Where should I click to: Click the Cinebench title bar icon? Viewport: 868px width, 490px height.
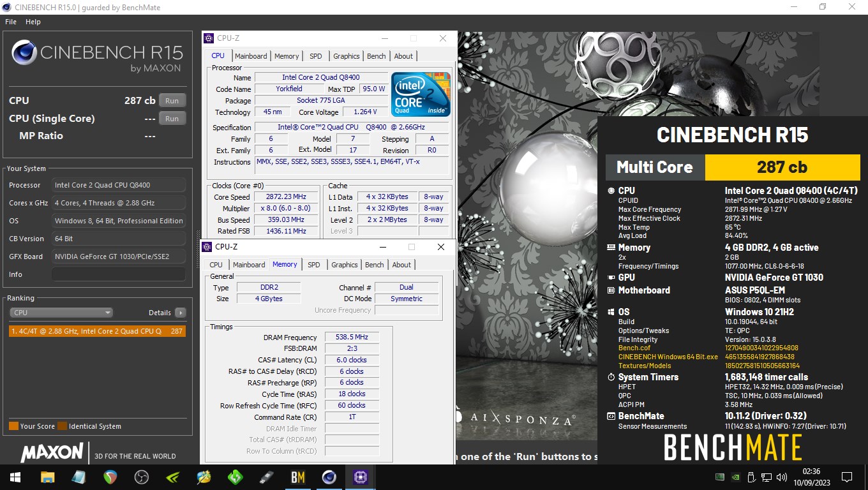click(x=6, y=7)
